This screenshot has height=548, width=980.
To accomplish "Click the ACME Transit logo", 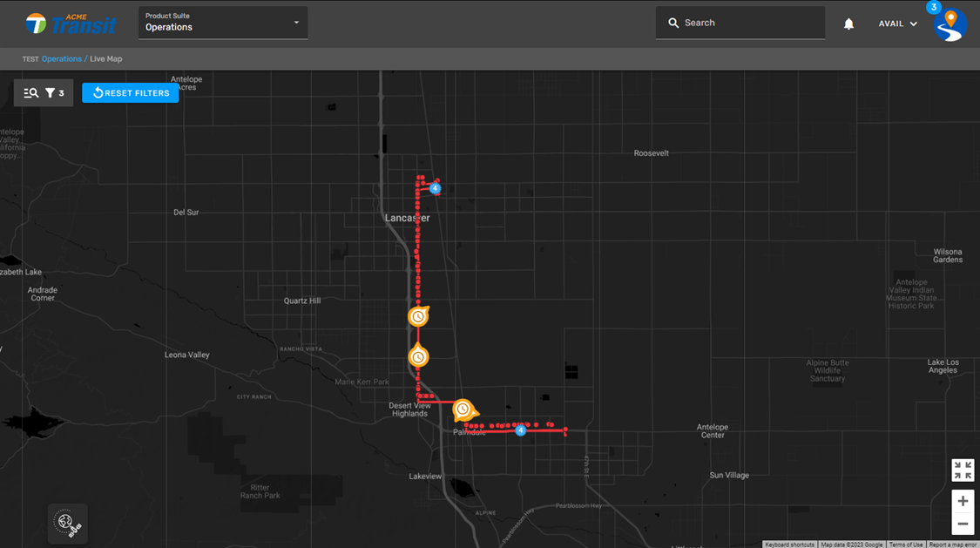I will tap(71, 24).
